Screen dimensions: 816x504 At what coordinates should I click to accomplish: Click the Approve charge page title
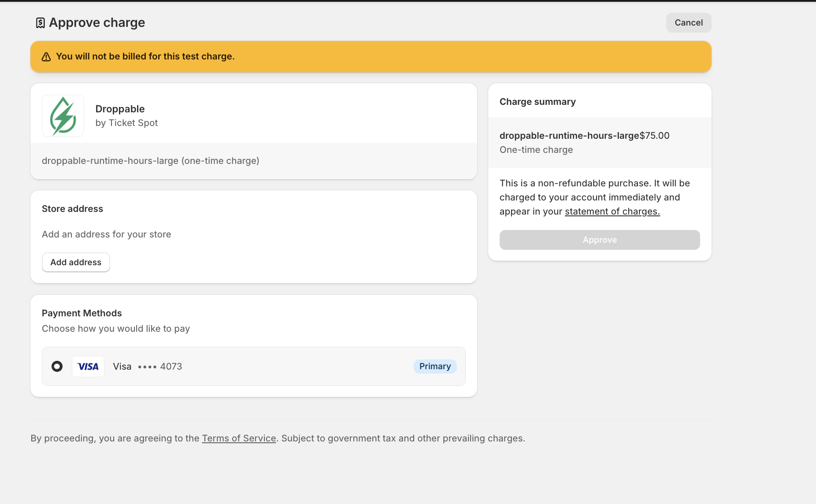coord(97,22)
